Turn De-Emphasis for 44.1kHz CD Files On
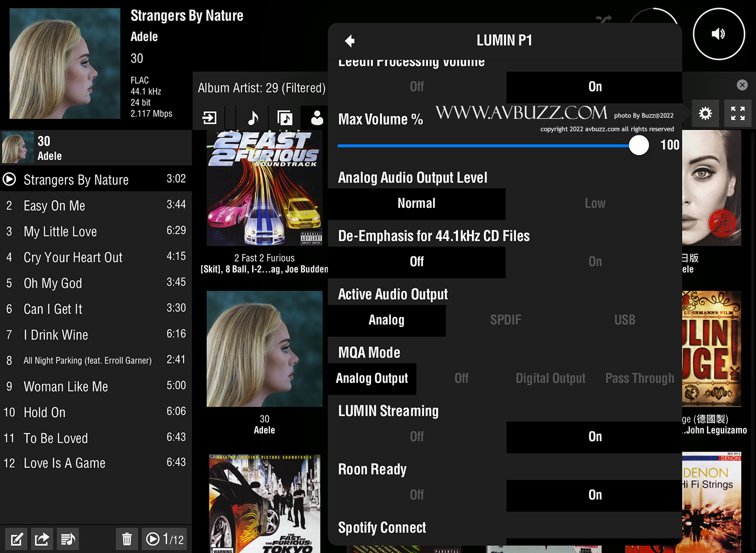The height and width of the screenshot is (553, 756). coord(595,262)
